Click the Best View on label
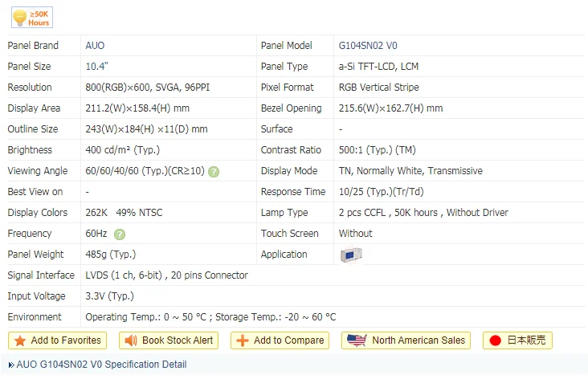The image size is (588, 375). [35, 192]
